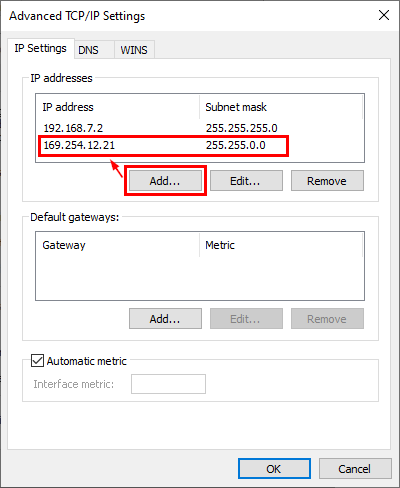Click the disabled gateway Remove button

[327, 319]
